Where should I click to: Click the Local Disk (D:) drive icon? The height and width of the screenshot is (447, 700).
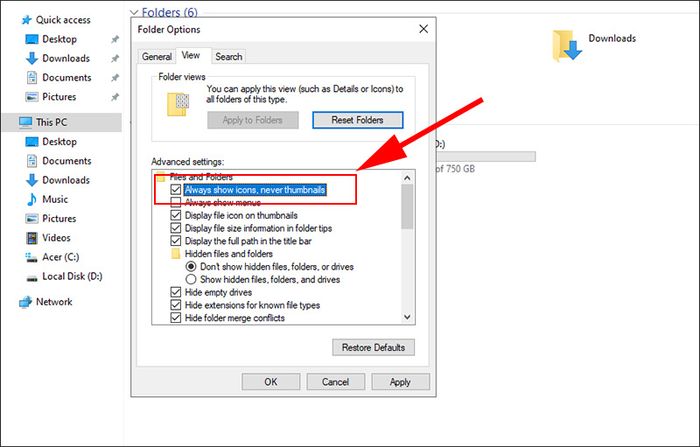click(x=32, y=278)
